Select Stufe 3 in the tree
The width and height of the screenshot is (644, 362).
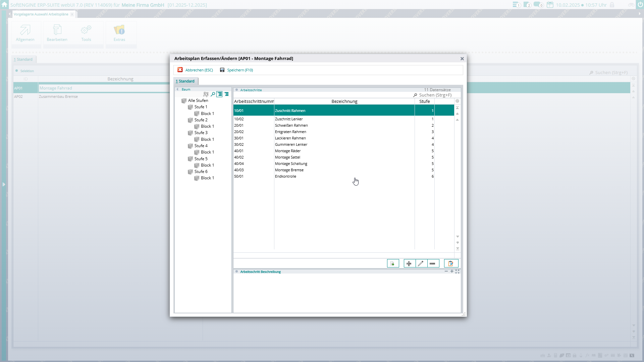click(201, 133)
